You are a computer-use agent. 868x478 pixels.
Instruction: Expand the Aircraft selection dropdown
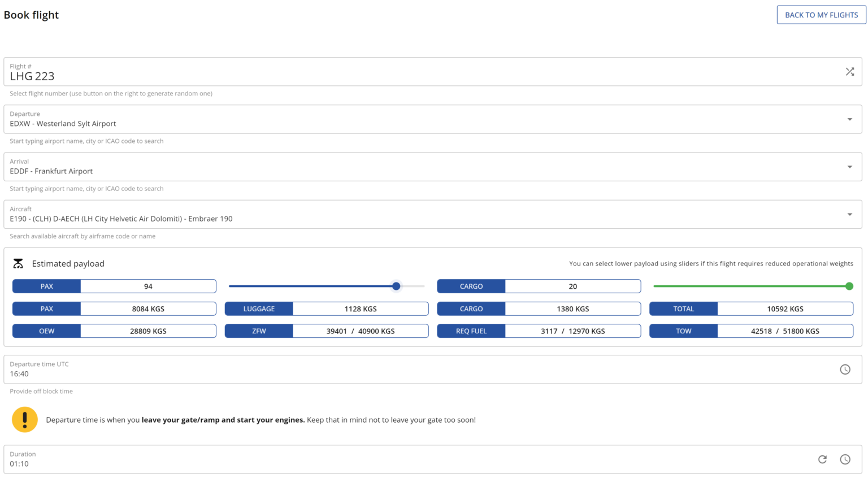[849, 214]
